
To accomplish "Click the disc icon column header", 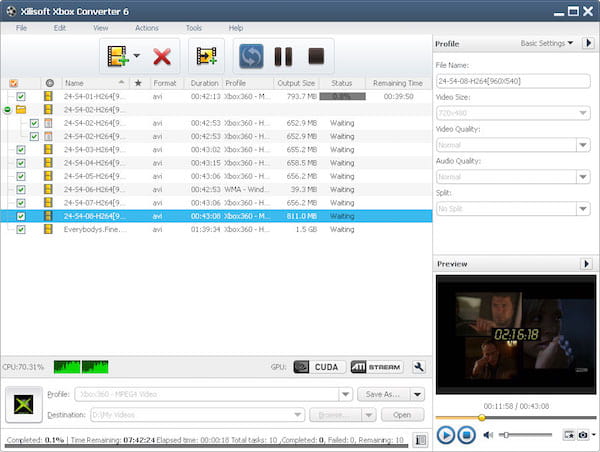I will pos(49,83).
